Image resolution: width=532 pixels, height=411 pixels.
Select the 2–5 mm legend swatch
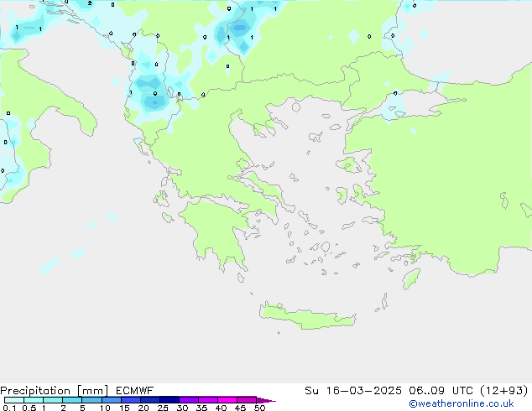click(72, 400)
